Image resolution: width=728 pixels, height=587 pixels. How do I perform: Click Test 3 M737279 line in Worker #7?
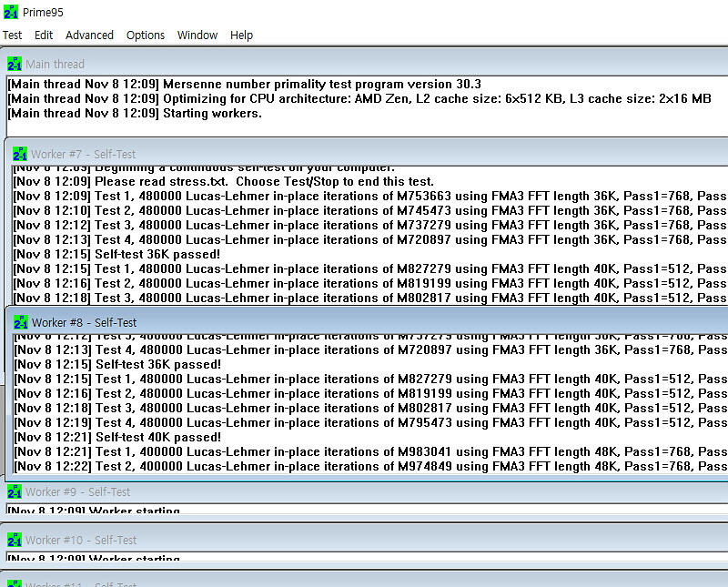point(370,225)
